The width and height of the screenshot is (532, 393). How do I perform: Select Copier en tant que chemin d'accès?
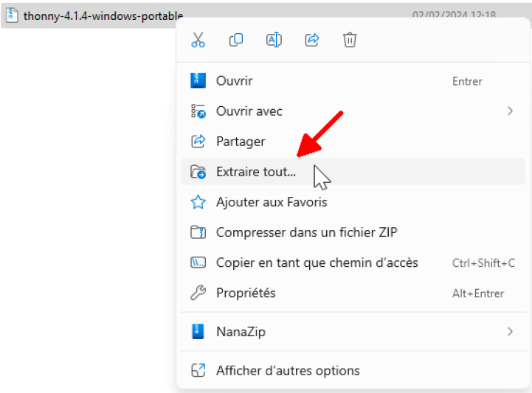[317, 262]
